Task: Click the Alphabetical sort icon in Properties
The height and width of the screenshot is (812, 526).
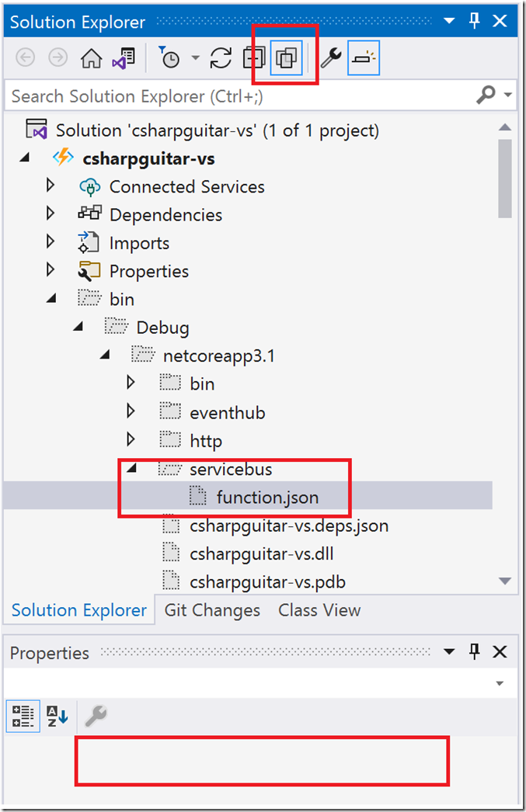Action: click(x=56, y=716)
